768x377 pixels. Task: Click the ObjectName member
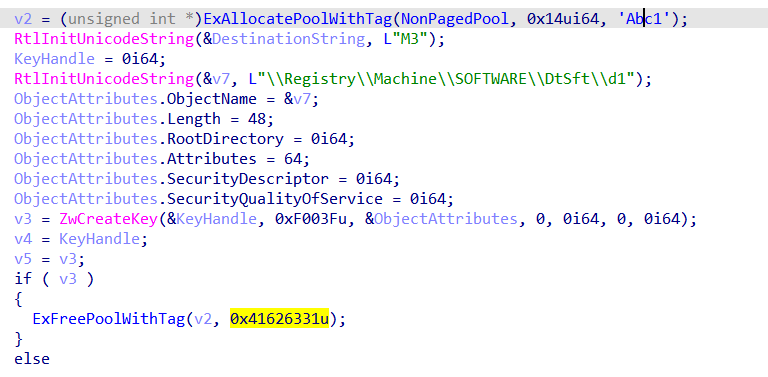tap(212, 99)
